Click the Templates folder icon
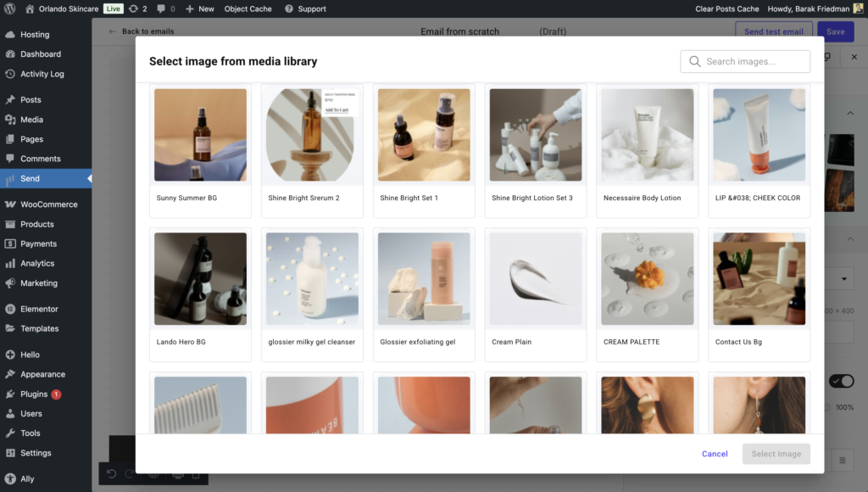 tap(10, 328)
